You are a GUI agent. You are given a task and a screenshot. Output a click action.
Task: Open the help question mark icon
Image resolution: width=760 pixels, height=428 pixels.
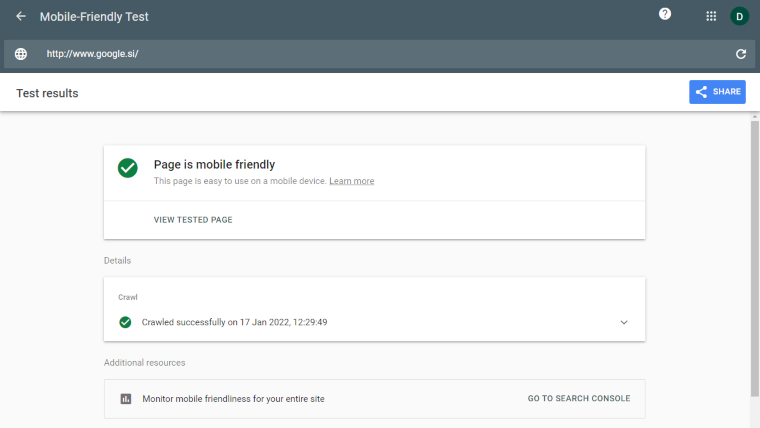tap(665, 14)
